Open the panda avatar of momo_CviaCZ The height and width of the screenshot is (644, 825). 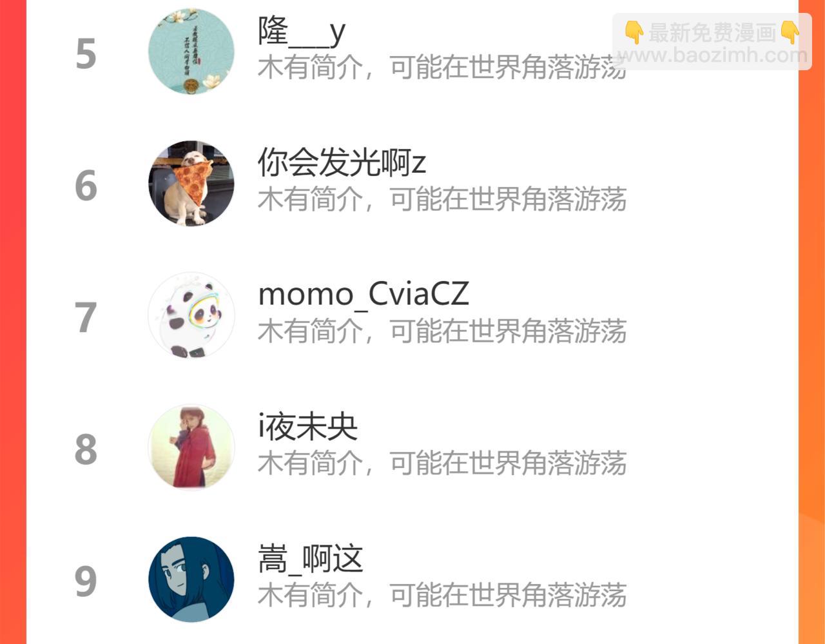[x=191, y=315]
